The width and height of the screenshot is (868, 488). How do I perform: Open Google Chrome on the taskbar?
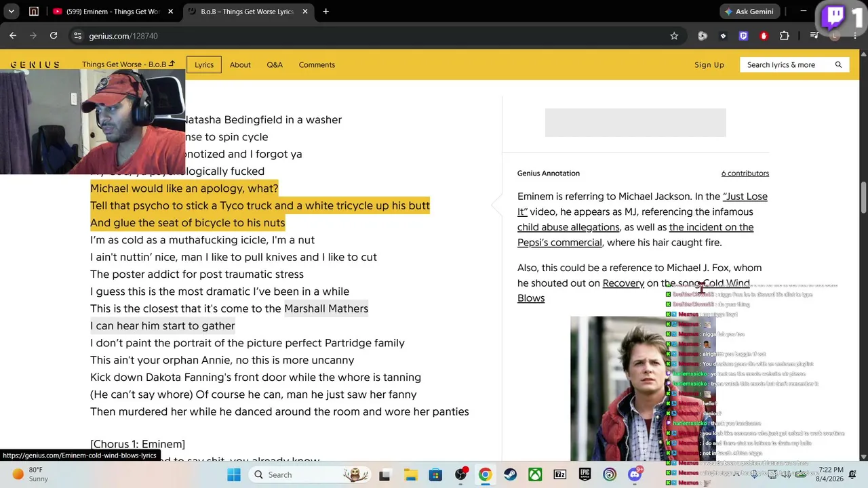485,474
